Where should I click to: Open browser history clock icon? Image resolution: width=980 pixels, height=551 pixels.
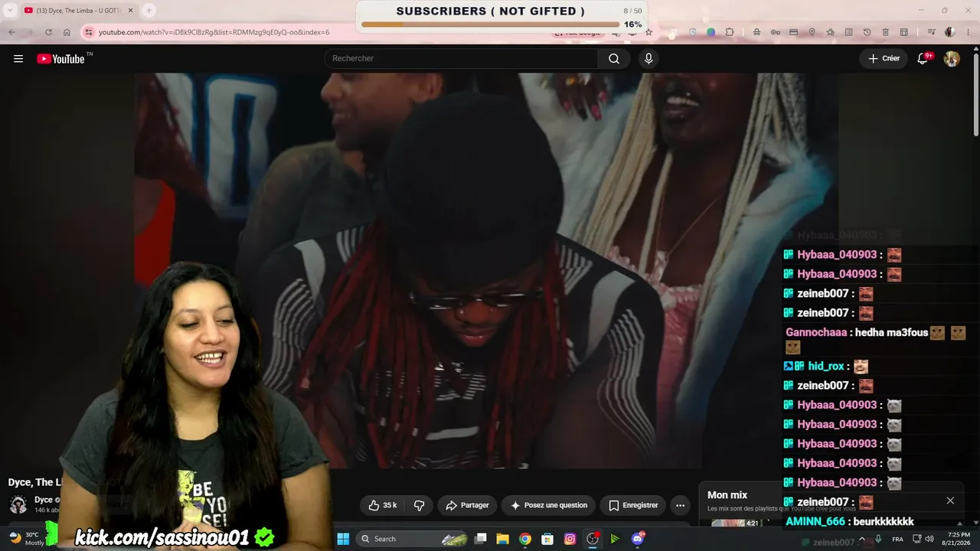tap(867, 32)
